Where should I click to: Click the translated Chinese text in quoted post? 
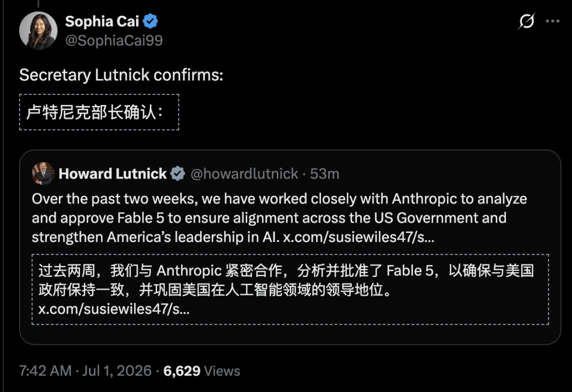click(290, 289)
